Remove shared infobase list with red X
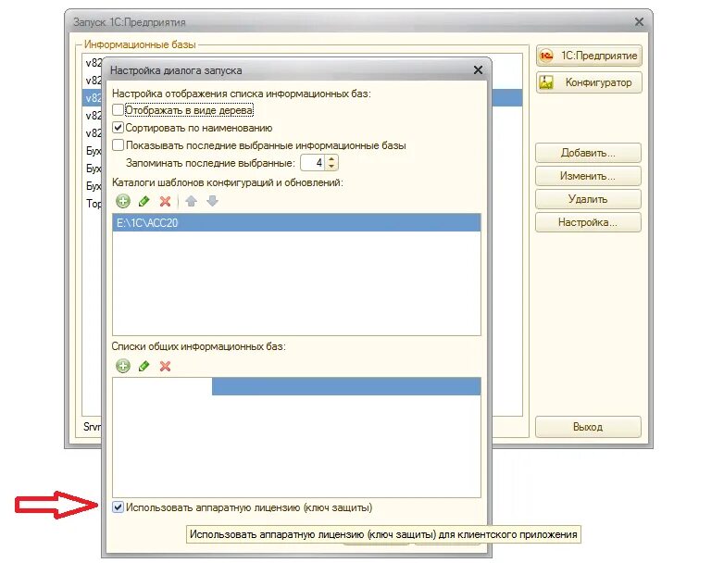The width and height of the screenshot is (724, 588). coord(165,367)
